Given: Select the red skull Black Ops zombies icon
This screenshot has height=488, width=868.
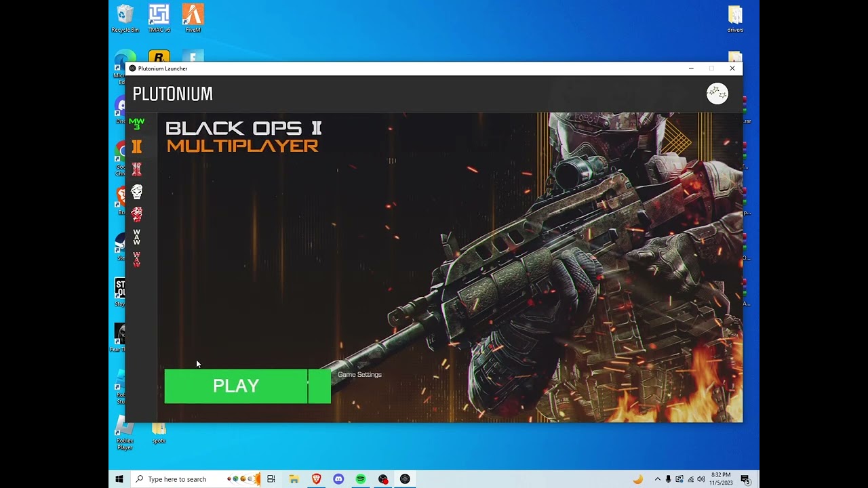Looking at the screenshot, I should click(x=136, y=214).
